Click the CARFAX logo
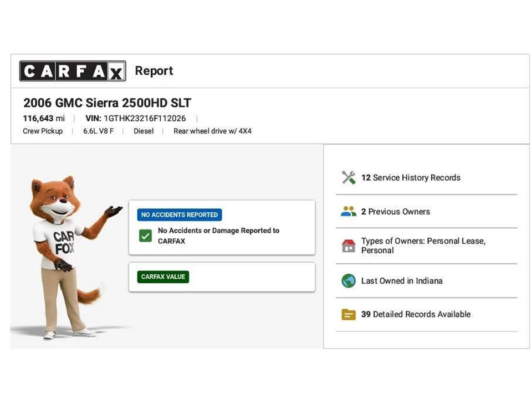 73,71
